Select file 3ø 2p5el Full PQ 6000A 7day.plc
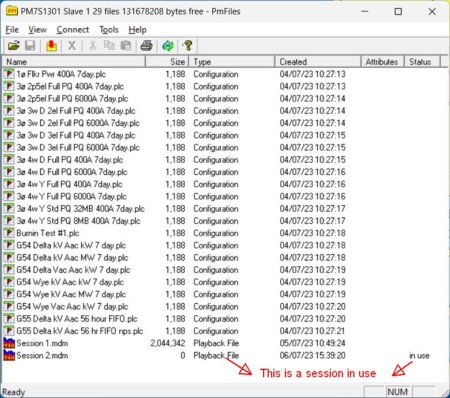 pos(72,99)
